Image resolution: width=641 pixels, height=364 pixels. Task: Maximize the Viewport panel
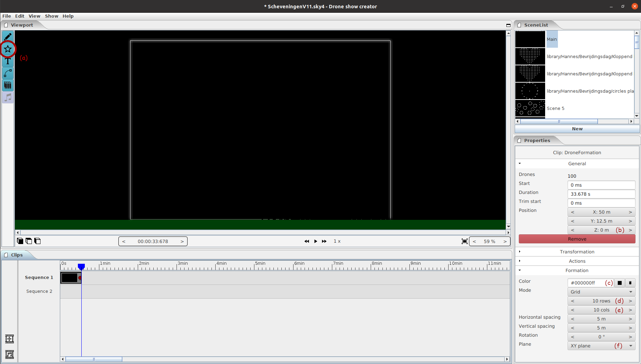pyautogui.click(x=508, y=25)
